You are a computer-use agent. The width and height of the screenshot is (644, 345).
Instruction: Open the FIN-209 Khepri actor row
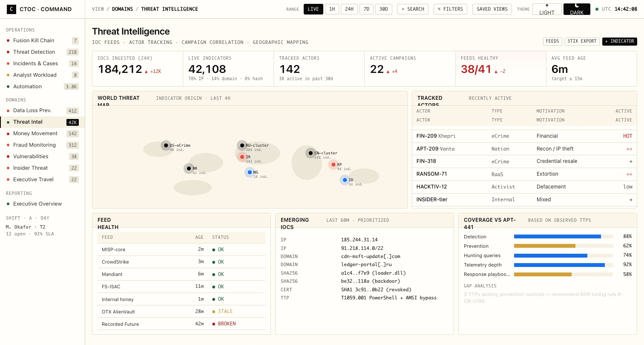coord(524,136)
